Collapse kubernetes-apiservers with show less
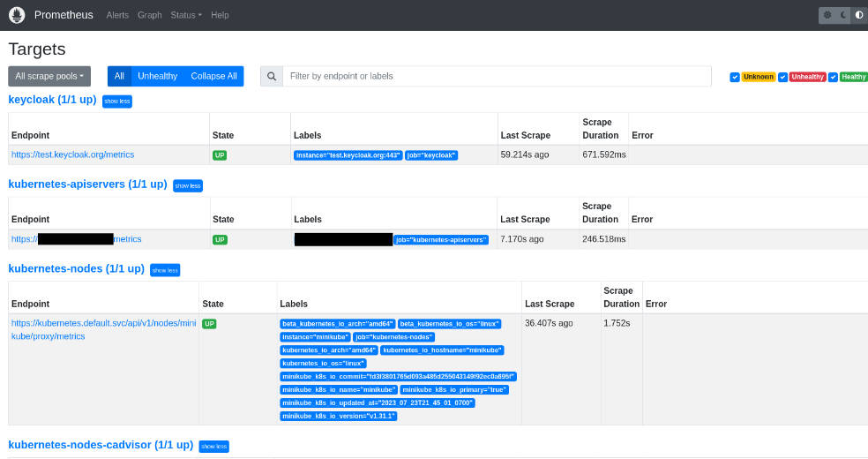 click(x=188, y=186)
